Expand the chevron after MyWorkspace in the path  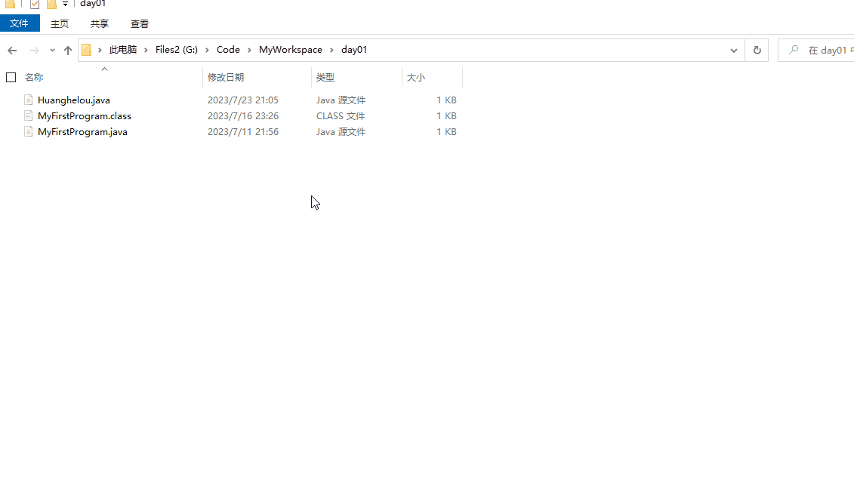331,51
